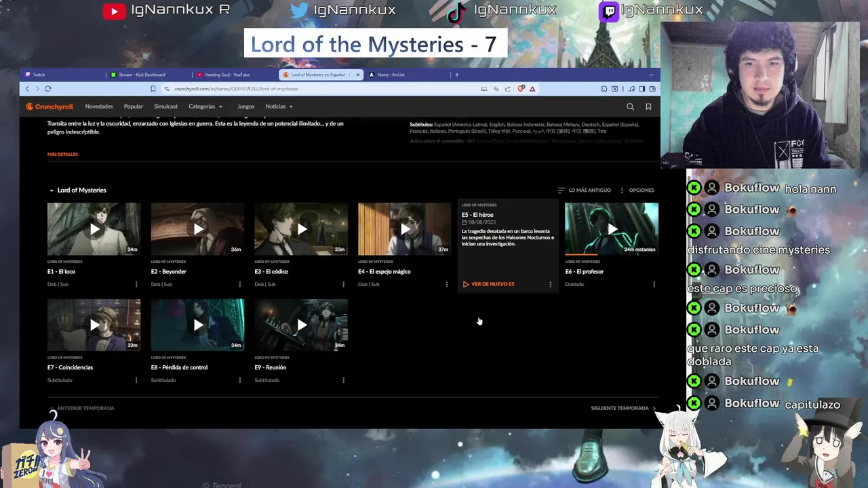Open the browser extensions puzzle icon
The image size is (868, 488).
[x=604, y=89]
